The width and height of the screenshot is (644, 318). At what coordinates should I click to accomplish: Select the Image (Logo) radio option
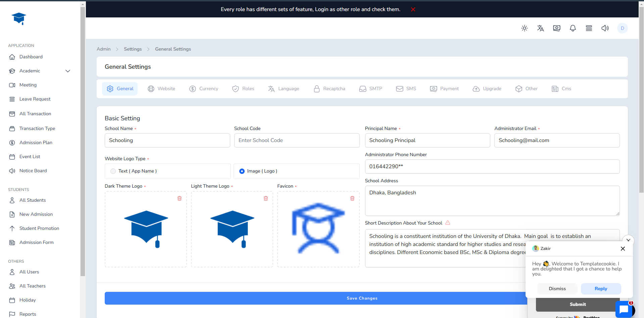(x=242, y=171)
